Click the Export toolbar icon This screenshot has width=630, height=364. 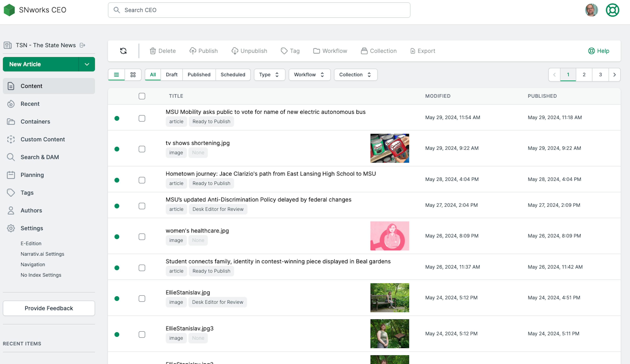tap(422, 51)
